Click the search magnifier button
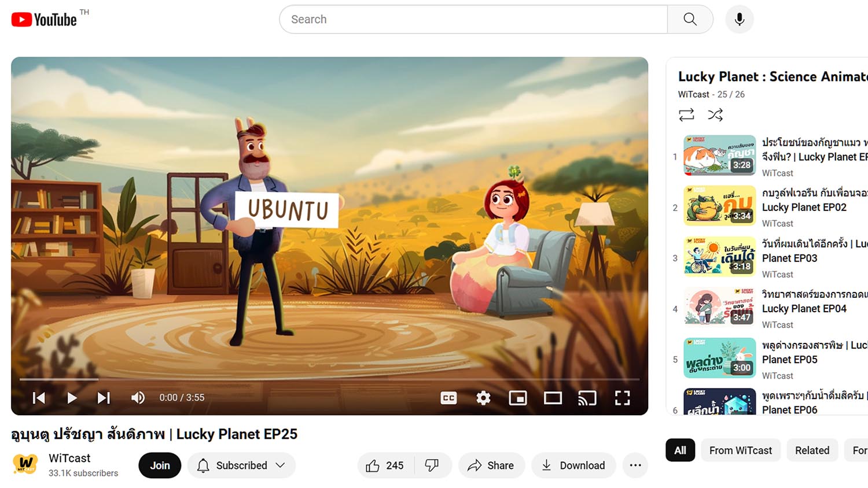 click(690, 20)
